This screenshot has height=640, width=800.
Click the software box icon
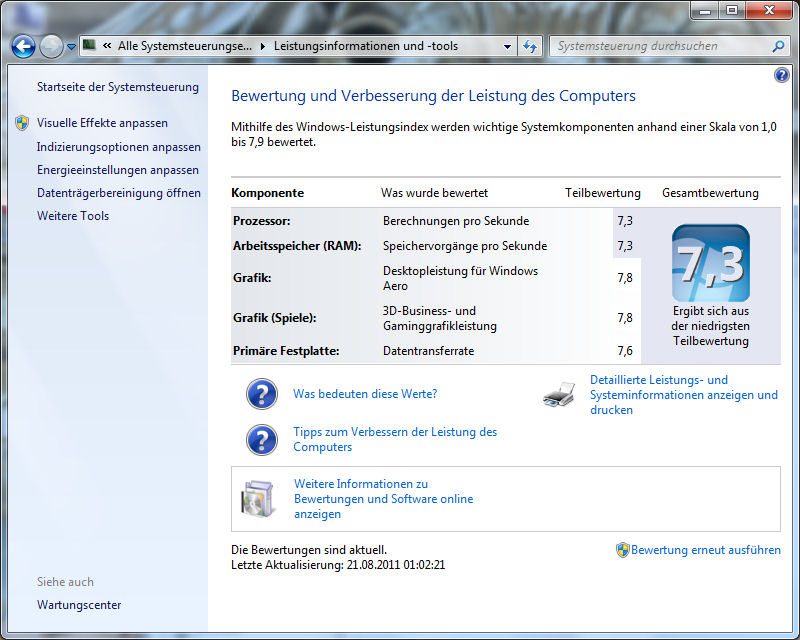(x=258, y=499)
